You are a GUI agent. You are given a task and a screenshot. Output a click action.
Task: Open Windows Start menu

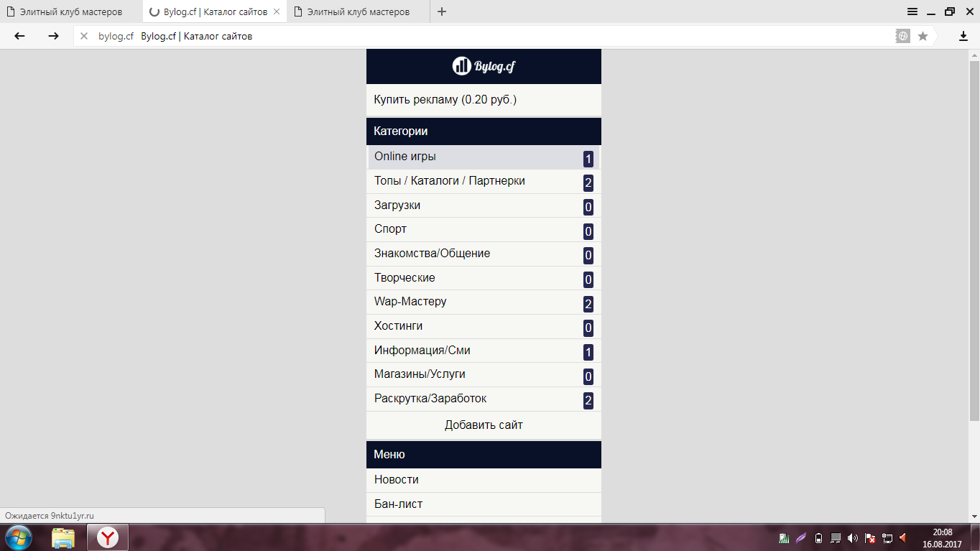(18, 537)
